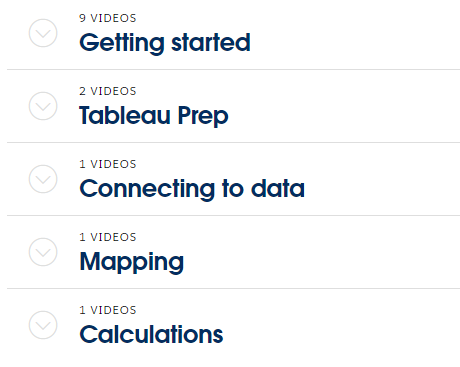Click 1 VIDEOS label above Mapping
460x367 pixels.
[x=108, y=237]
